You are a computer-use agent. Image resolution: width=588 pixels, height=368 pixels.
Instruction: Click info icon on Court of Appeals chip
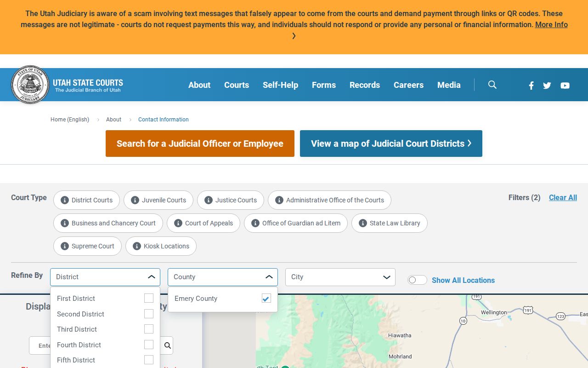coord(178,223)
